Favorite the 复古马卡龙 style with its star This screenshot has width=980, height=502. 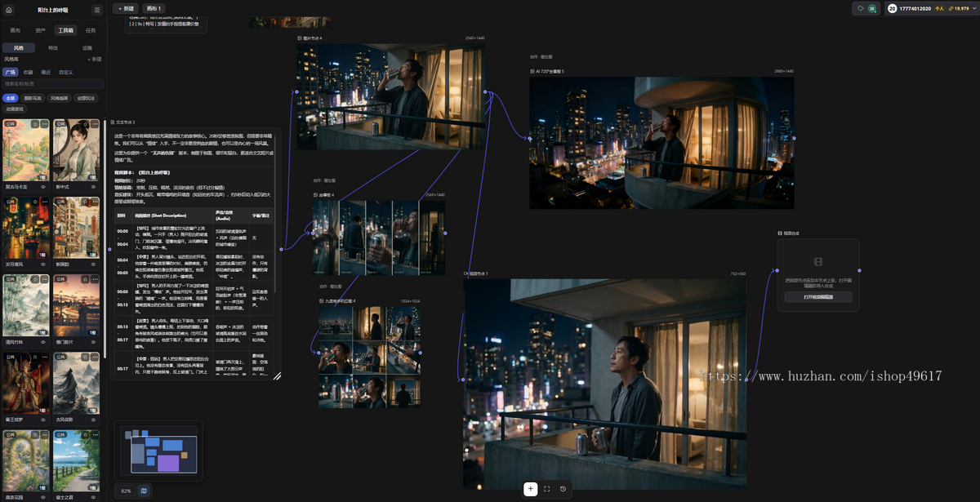click(36, 125)
